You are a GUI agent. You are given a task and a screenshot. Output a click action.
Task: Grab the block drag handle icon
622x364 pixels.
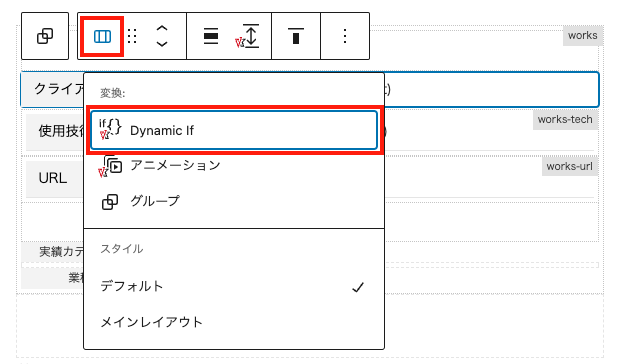pyautogui.click(x=132, y=36)
